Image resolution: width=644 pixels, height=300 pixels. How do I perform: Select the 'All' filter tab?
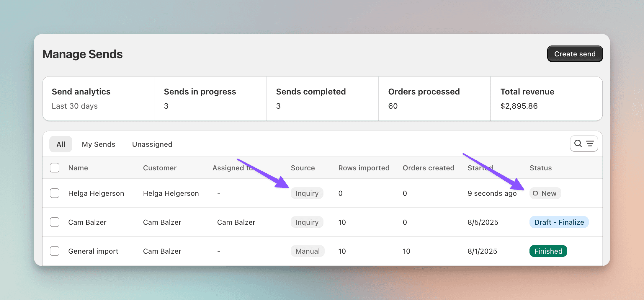[61, 144]
